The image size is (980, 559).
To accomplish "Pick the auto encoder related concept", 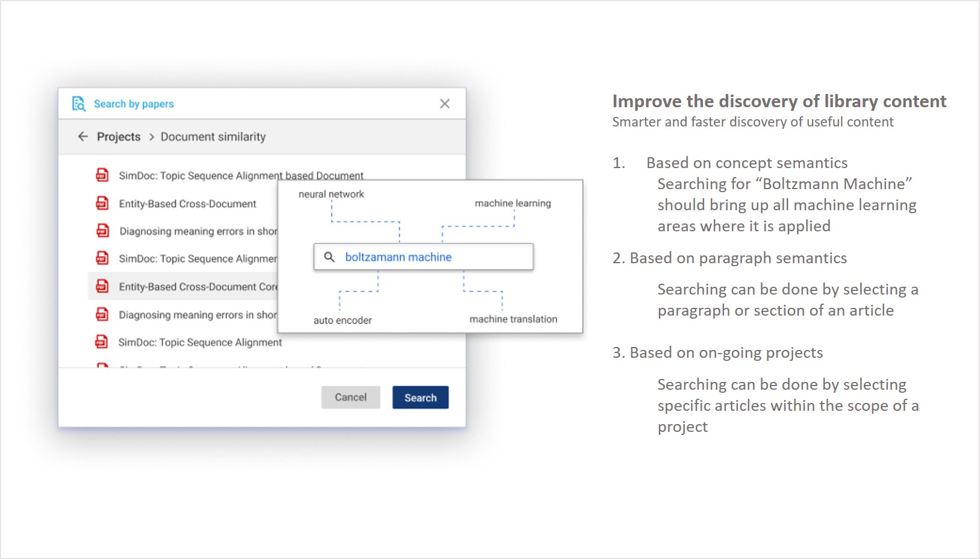I will pos(342,320).
